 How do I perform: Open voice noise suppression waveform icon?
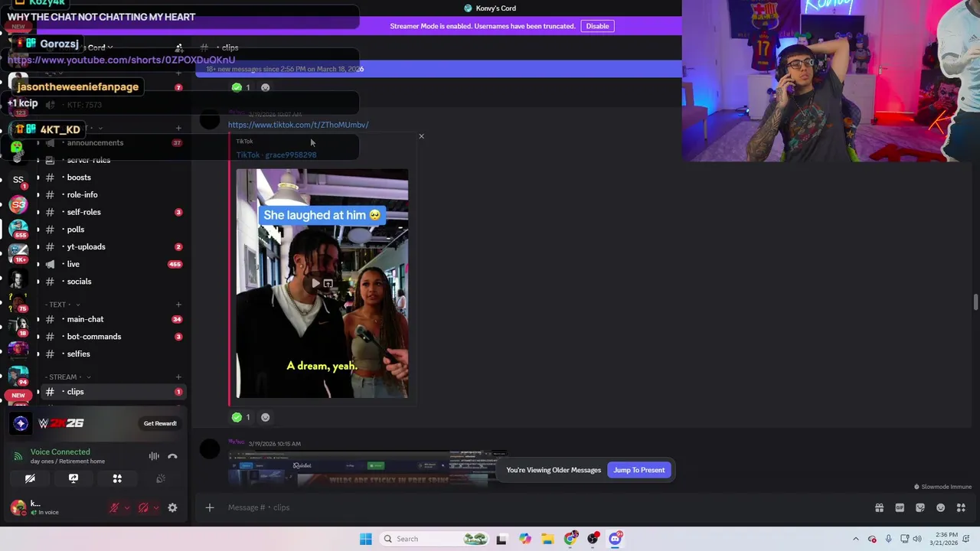point(154,456)
